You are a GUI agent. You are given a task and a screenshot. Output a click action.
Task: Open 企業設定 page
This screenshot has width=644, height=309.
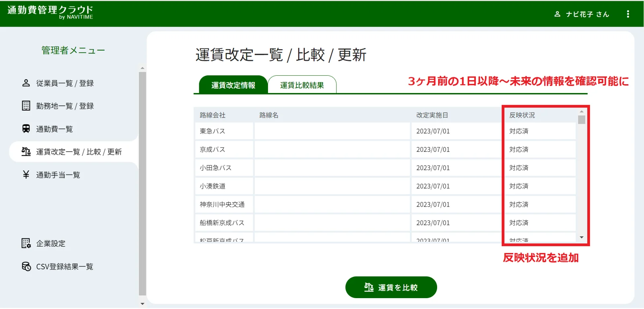point(51,243)
